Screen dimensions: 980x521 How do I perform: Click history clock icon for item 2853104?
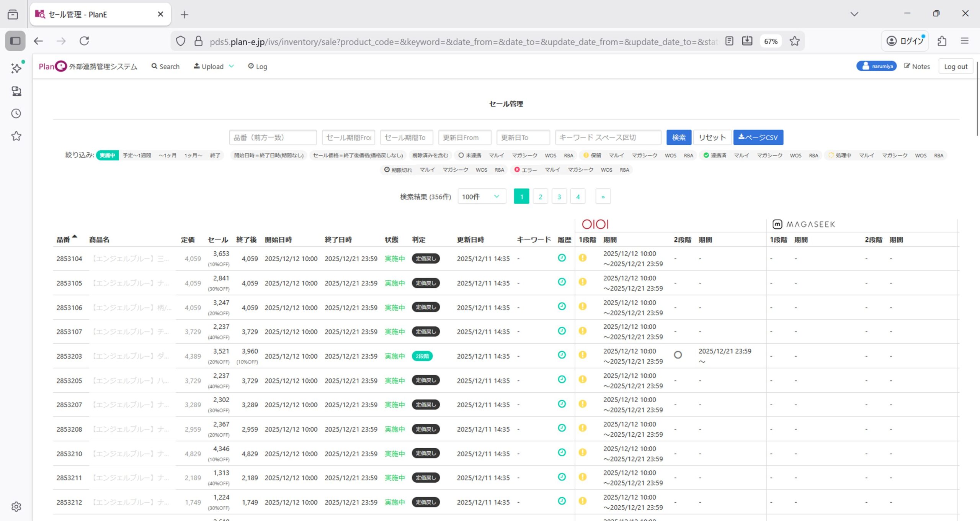pos(562,258)
